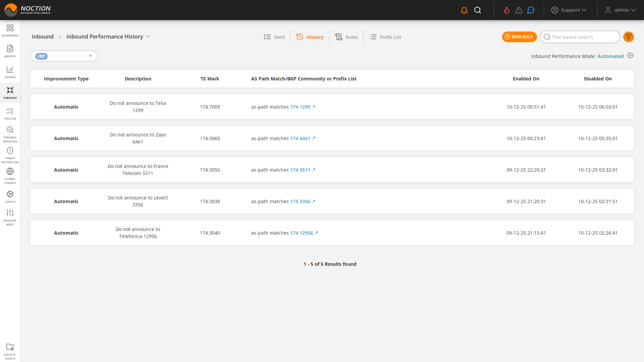Expand the IRP filter dropdown
The image size is (644, 362).
pyautogui.click(x=90, y=56)
